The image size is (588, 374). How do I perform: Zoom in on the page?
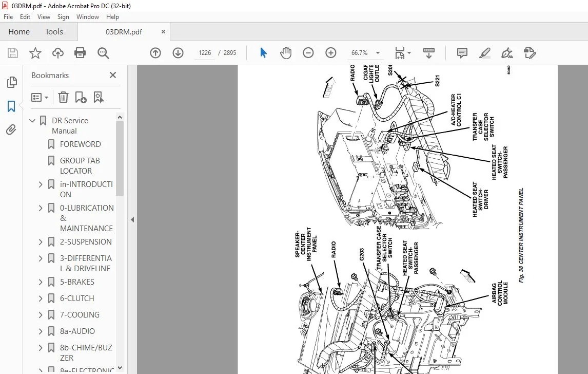click(331, 53)
